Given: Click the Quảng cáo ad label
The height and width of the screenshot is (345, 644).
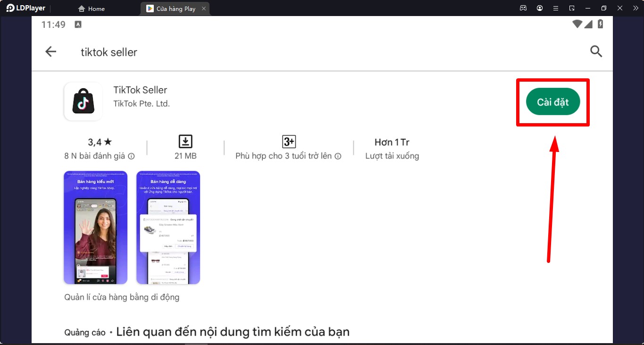Looking at the screenshot, I should [85, 333].
